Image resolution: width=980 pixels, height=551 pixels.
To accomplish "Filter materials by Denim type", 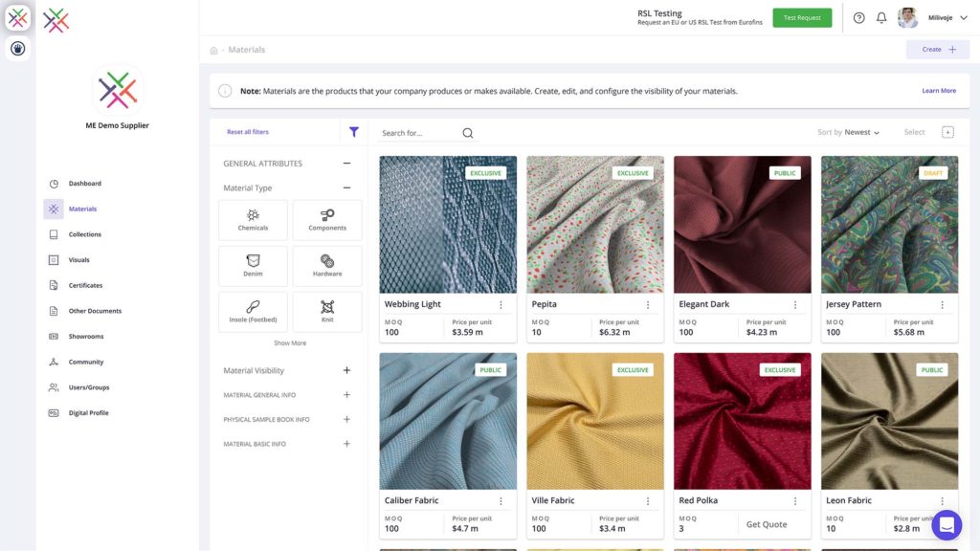I will pos(253,265).
